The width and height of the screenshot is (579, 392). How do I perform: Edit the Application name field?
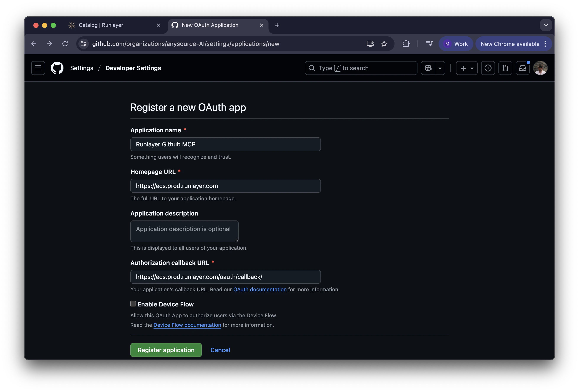click(225, 144)
